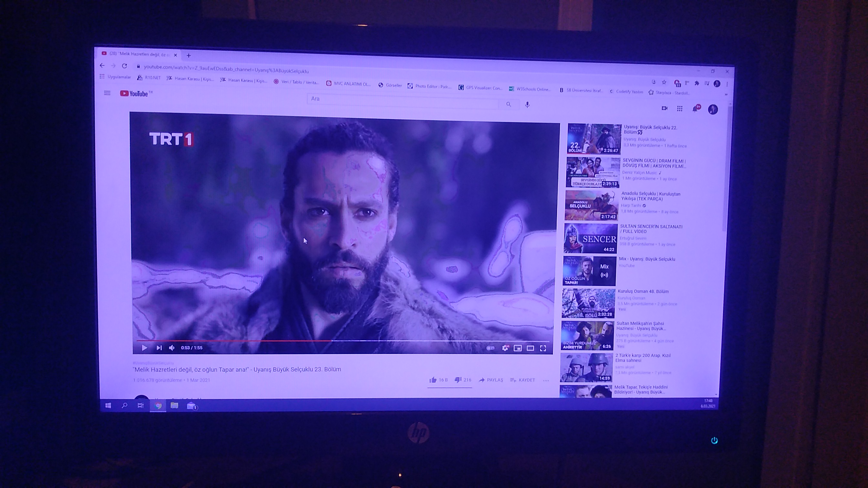Click the site lock icon
The width and height of the screenshot is (868, 488).
tap(138, 66)
